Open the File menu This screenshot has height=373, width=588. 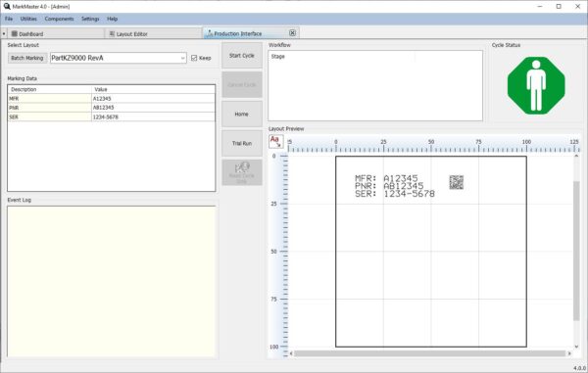click(9, 19)
